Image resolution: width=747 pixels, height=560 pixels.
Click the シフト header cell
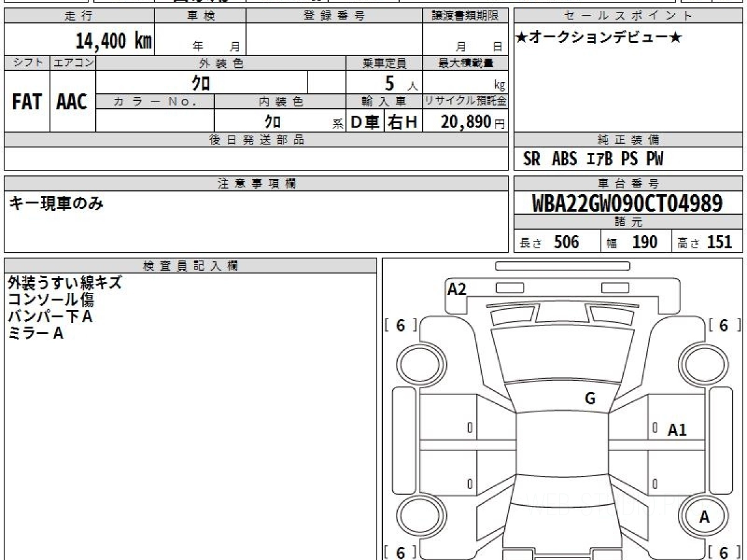tap(27, 63)
